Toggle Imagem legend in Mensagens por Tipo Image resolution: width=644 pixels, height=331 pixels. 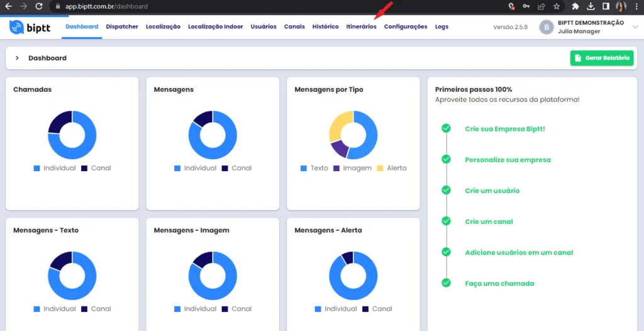352,168
